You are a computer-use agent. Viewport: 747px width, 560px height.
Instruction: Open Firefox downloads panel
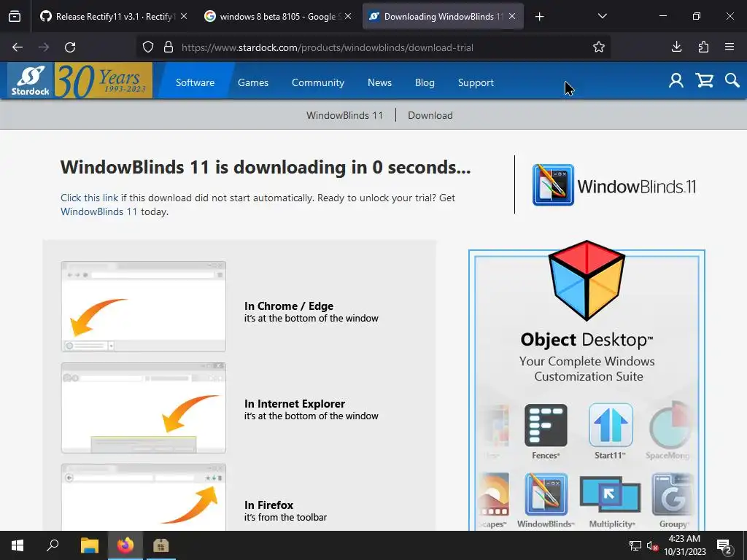tap(676, 47)
